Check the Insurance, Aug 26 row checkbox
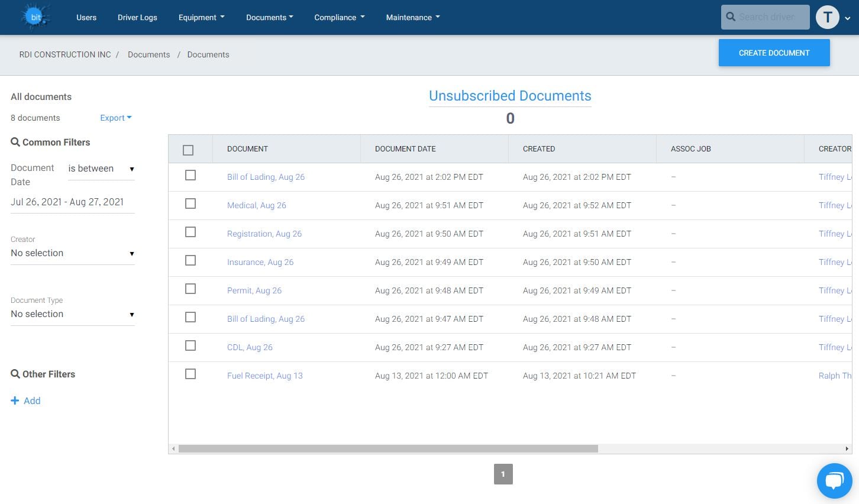The image size is (859, 504). tap(190, 260)
